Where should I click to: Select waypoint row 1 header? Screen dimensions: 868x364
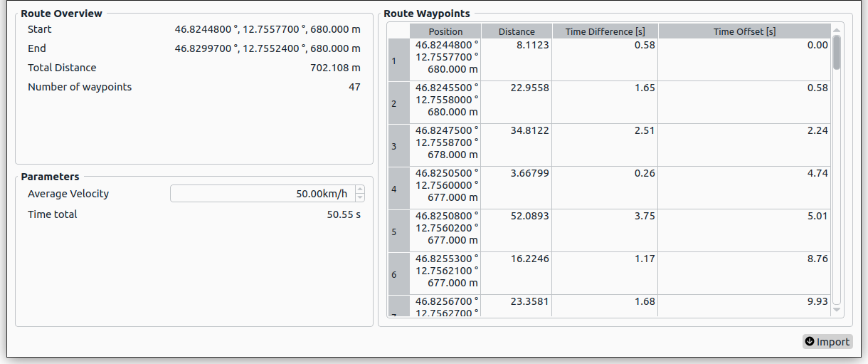point(398,60)
